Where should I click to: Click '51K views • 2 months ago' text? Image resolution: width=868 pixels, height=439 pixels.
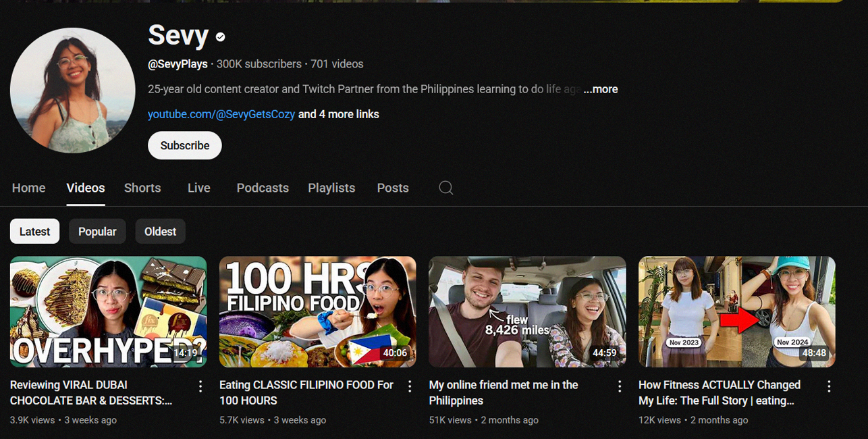(x=484, y=420)
